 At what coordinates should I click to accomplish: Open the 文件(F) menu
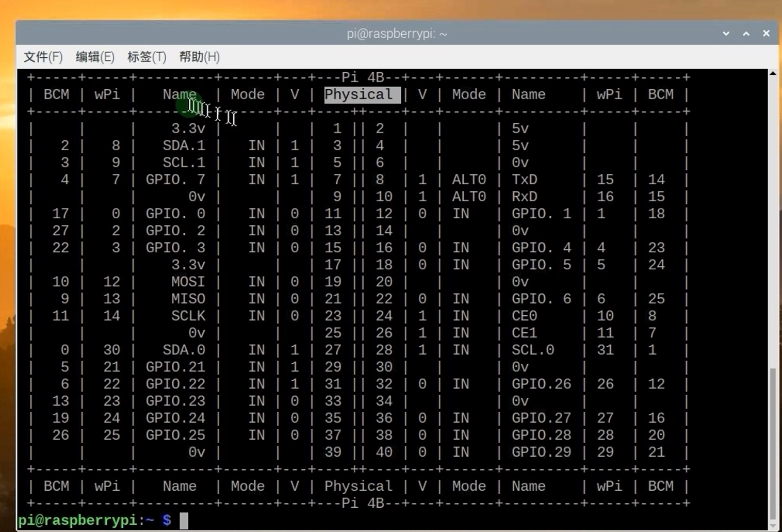43,57
